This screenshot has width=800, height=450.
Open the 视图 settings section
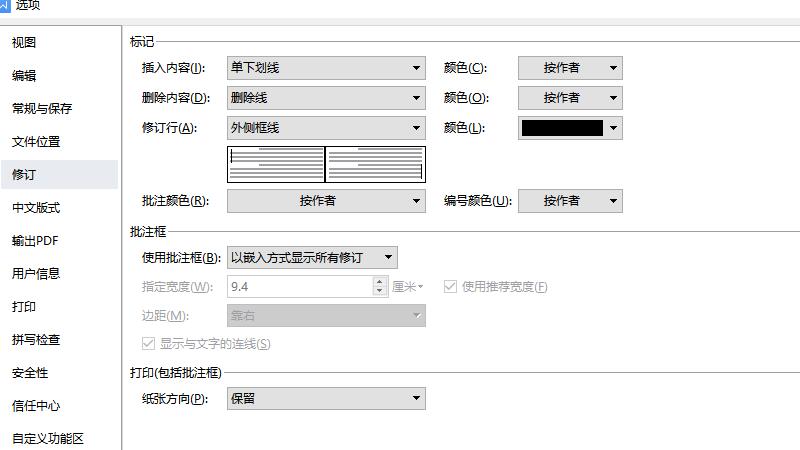point(24,42)
